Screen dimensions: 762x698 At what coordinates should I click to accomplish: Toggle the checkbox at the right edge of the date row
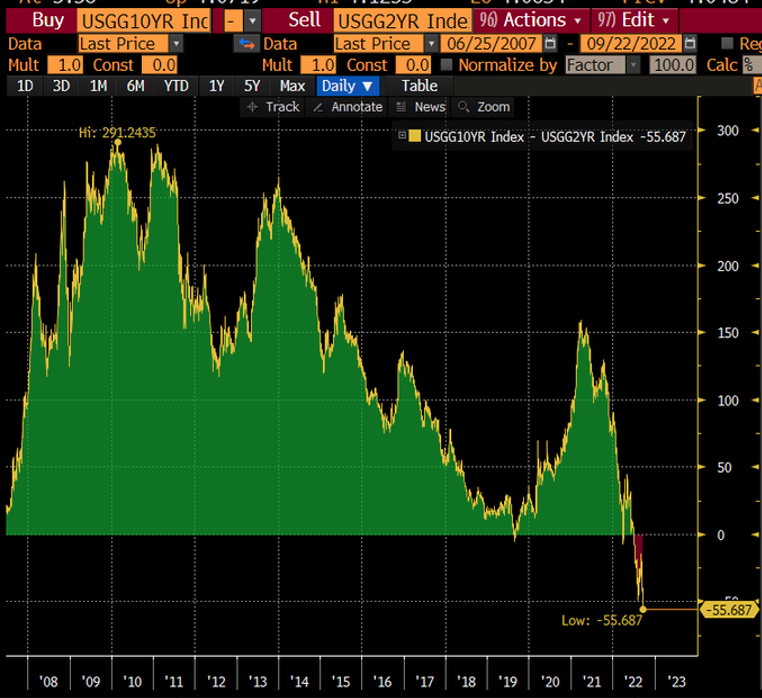coord(727,44)
